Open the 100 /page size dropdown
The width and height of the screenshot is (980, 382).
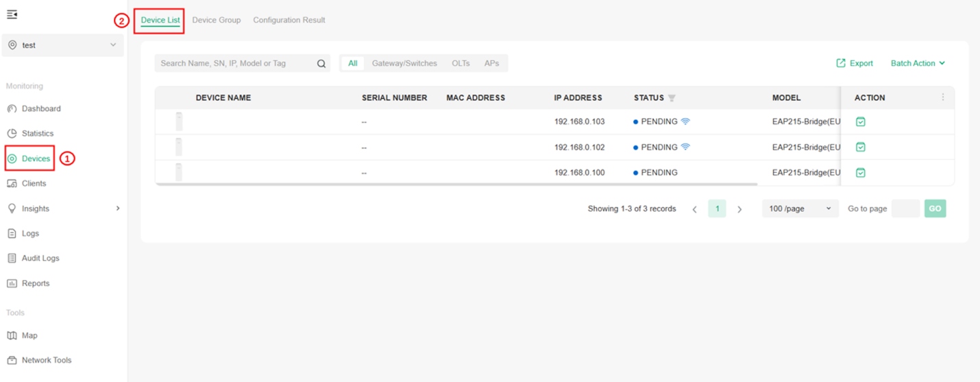tap(799, 208)
